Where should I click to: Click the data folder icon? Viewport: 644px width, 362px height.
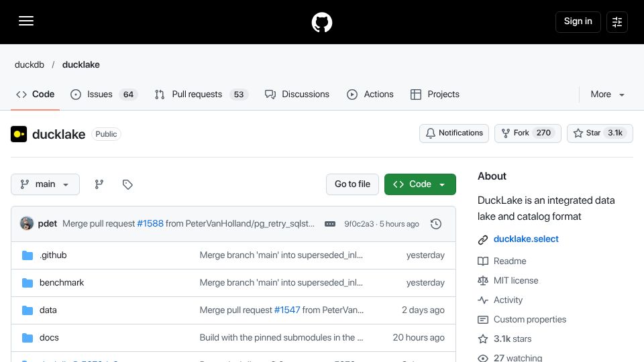(x=28, y=310)
